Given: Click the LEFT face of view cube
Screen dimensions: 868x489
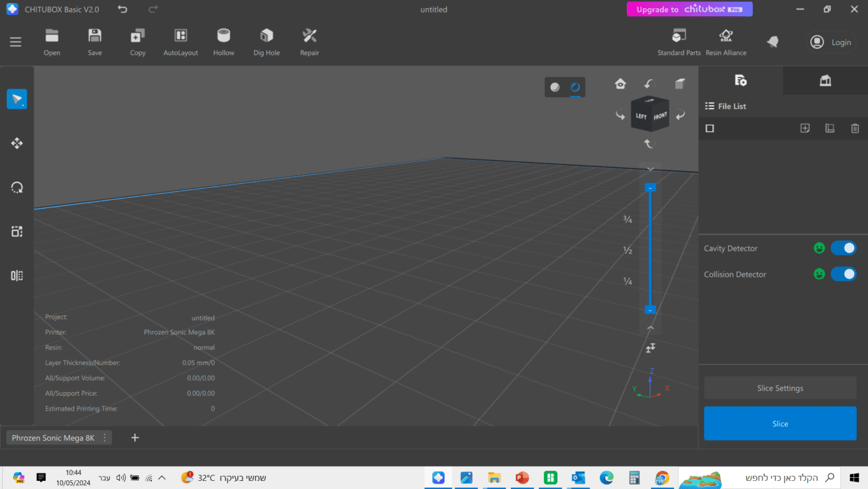Looking at the screenshot, I should (x=640, y=116).
